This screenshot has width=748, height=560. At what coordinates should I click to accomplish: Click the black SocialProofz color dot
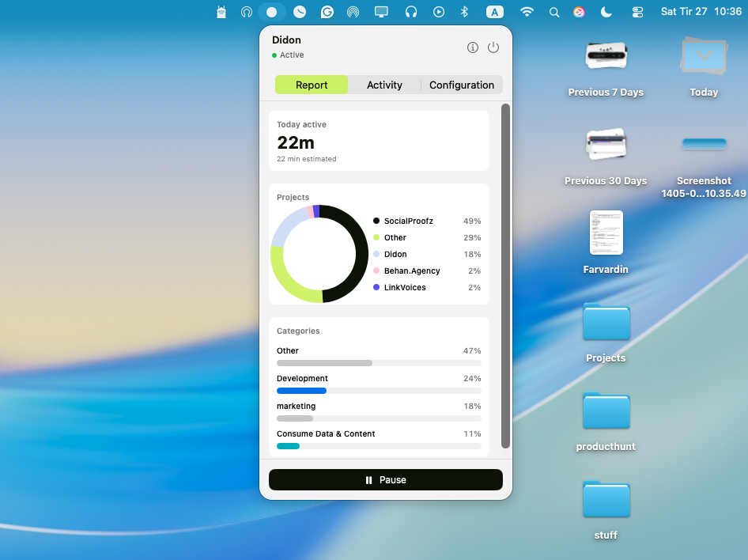click(376, 221)
